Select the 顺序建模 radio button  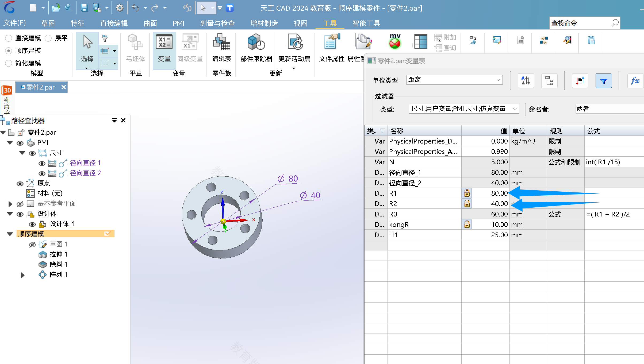pos(9,51)
